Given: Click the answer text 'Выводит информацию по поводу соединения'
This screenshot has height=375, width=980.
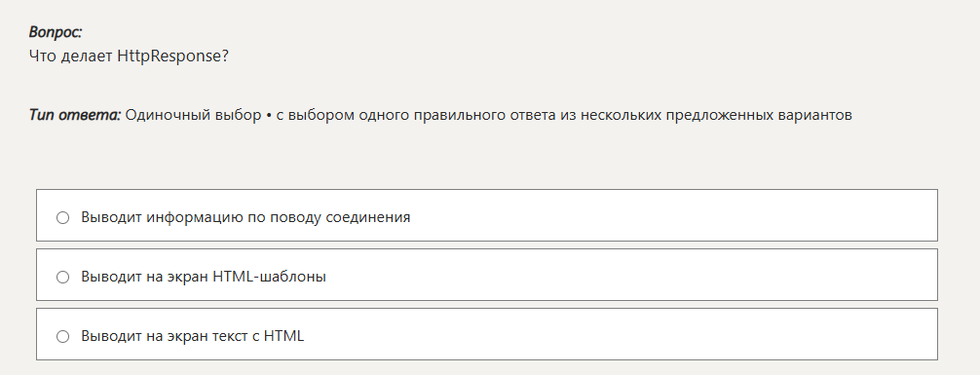Looking at the screenshot, I should pos(245,217).
